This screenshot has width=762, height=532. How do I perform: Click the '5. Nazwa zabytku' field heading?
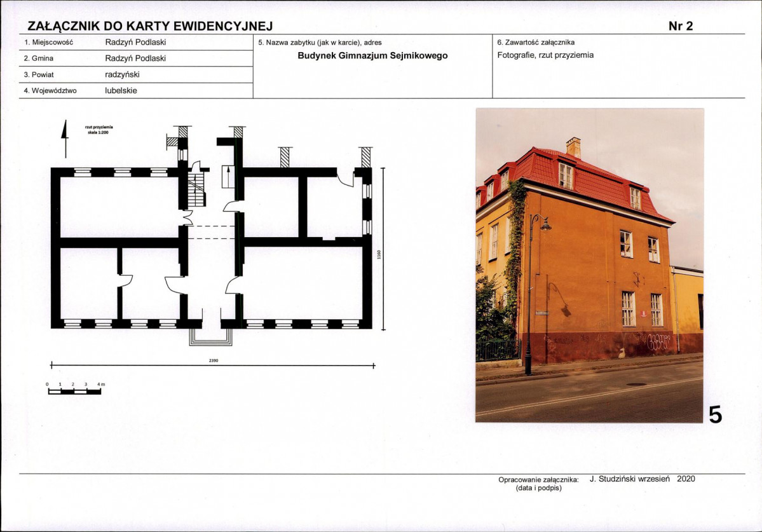[x=320, y=43]
